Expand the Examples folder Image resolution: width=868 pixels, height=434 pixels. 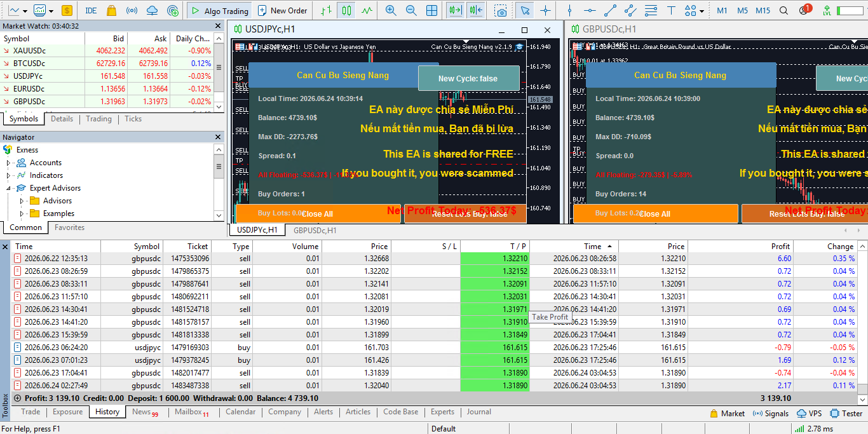[x=22, y=214]
